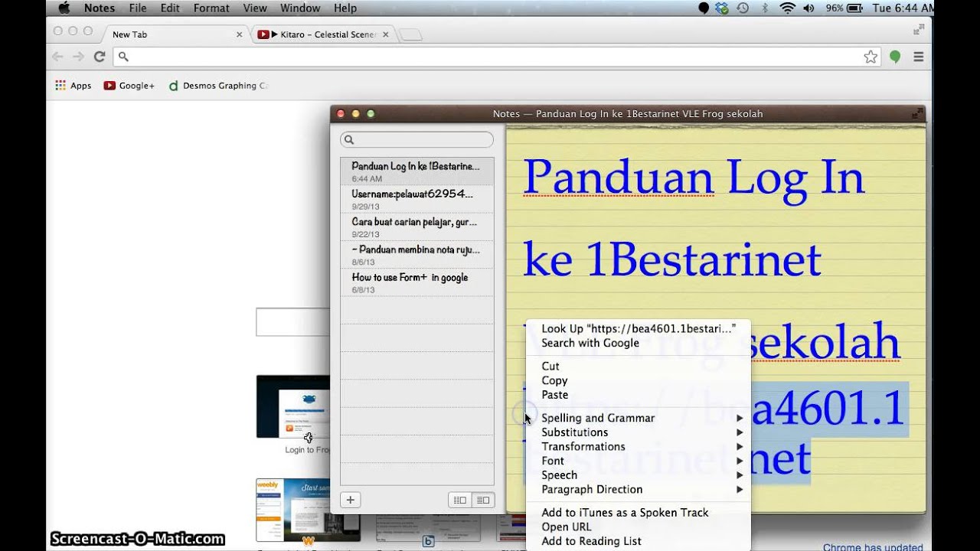This screenshot has height=551, width=980.
Task: Open the File menu
Action: 138,8
